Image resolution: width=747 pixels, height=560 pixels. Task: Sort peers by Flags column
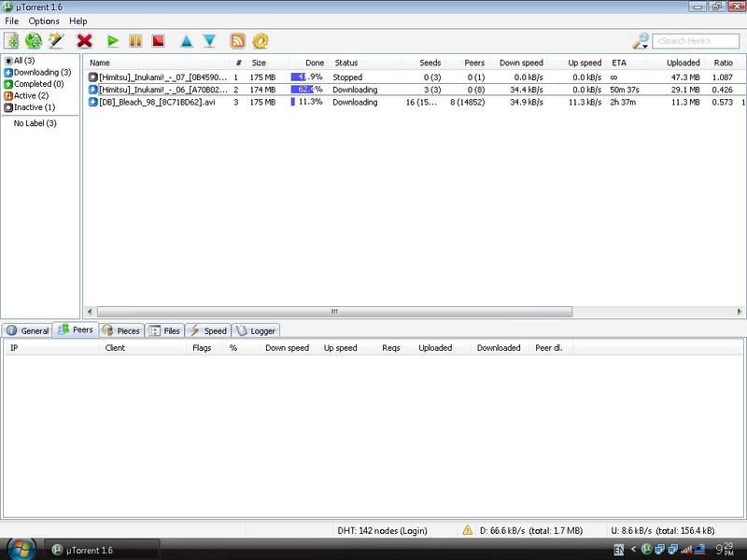(202, 348)
